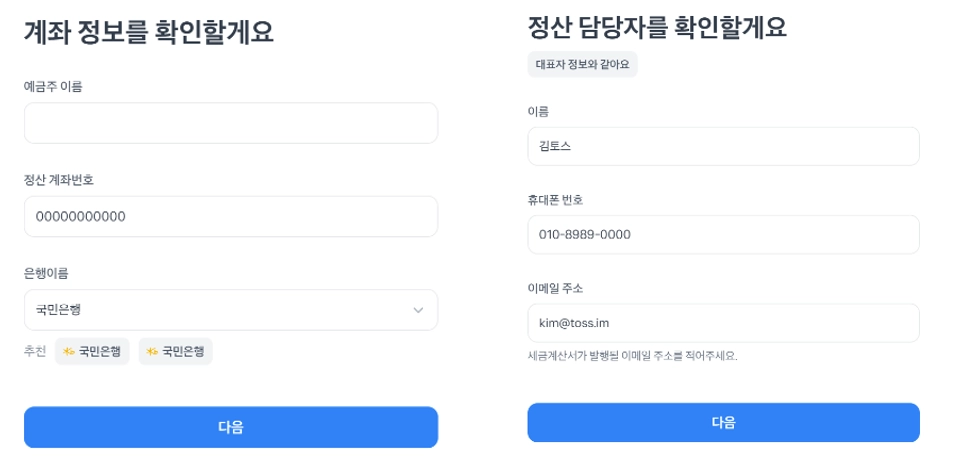Click the 정산 계좌번호 field with 00000000000
The height and width of the screenshot is (468, 956).
pyautogui.click(x=230, y=217)
